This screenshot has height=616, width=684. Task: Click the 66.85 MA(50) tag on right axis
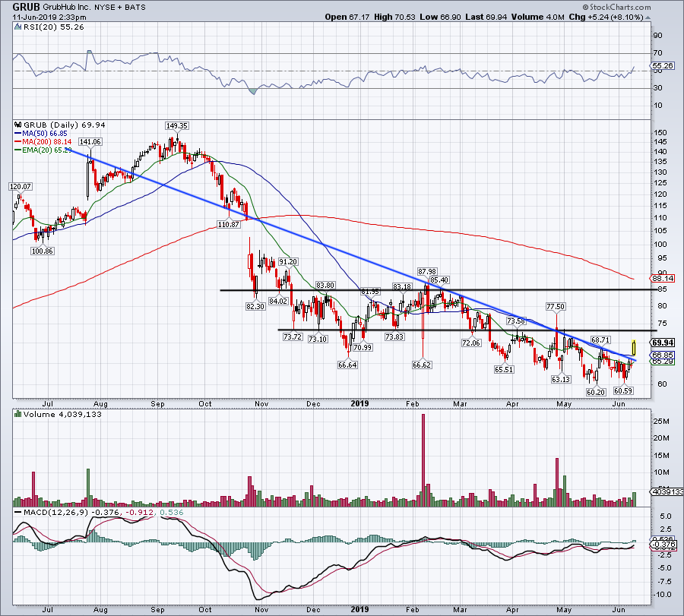tap(663, 355)
